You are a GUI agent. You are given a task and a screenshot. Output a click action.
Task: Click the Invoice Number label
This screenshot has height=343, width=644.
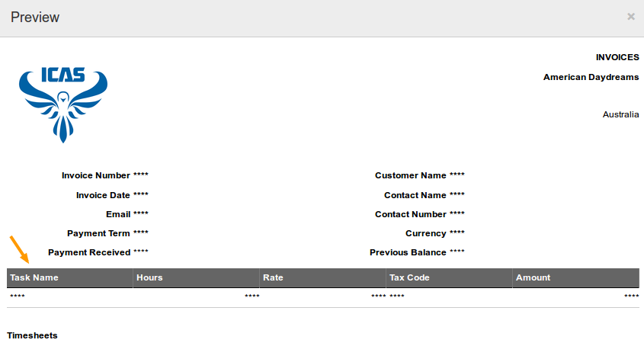[96, 175]
